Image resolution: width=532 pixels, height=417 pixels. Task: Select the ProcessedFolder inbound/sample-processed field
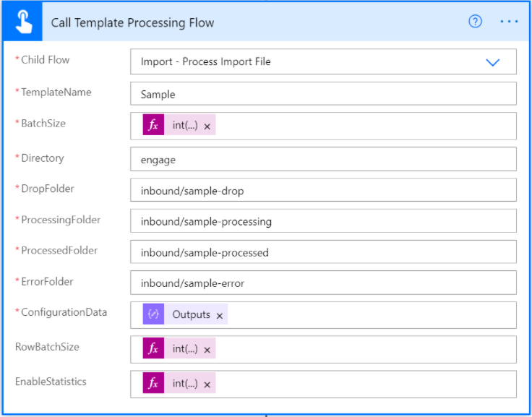(x=323, y=252)
